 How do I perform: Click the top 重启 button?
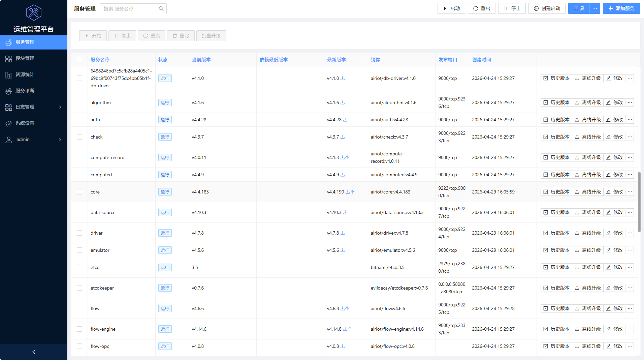point(482,8)
